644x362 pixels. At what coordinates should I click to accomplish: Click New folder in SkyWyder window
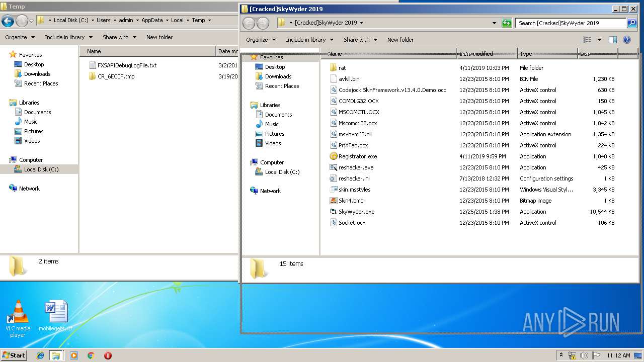point(400,40)
